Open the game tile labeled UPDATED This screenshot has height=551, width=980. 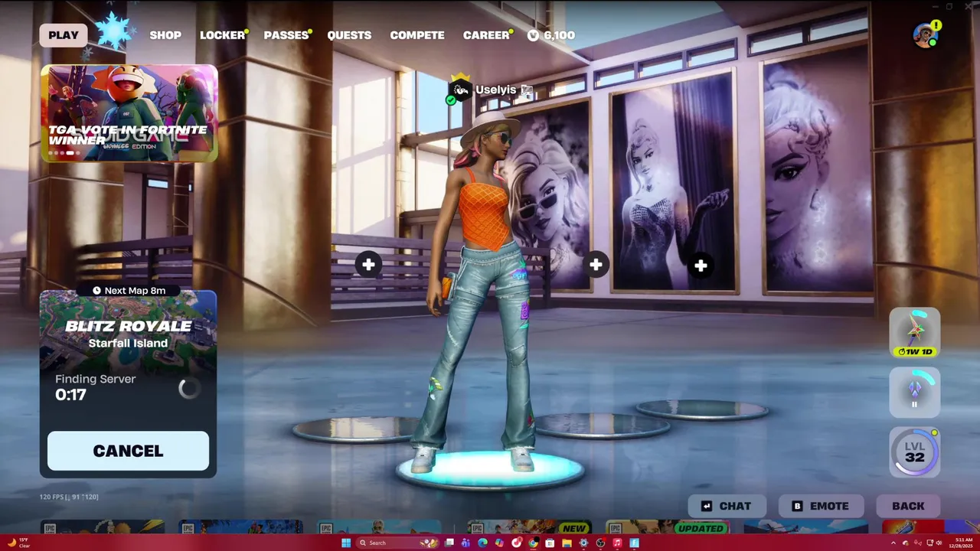coord(667,527)
